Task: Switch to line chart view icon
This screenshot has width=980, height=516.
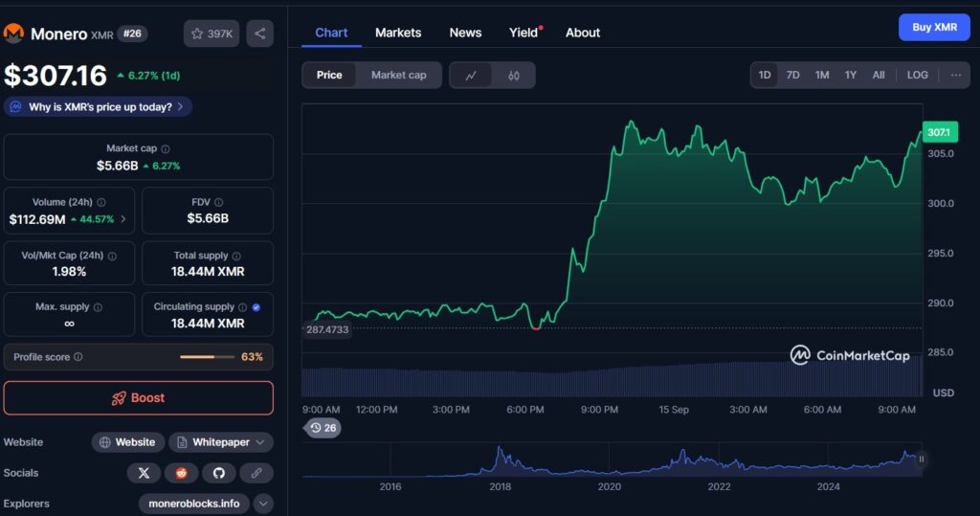Action: point(471,75)
